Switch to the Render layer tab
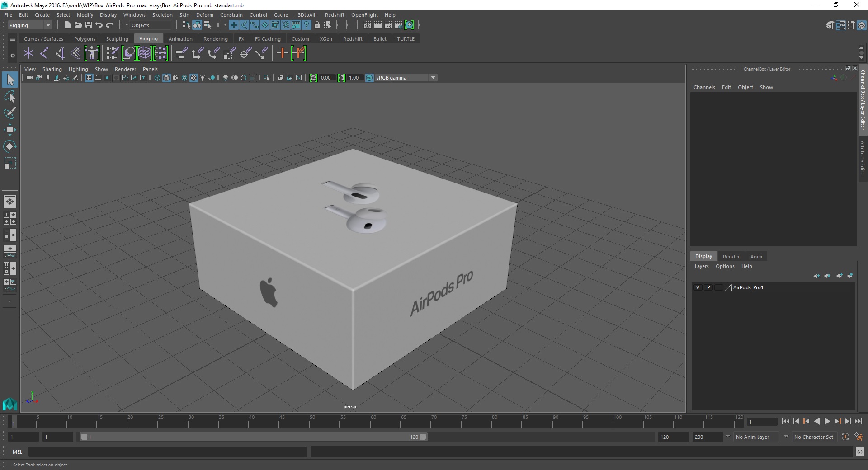868x470 pixels. click(731, 256)
